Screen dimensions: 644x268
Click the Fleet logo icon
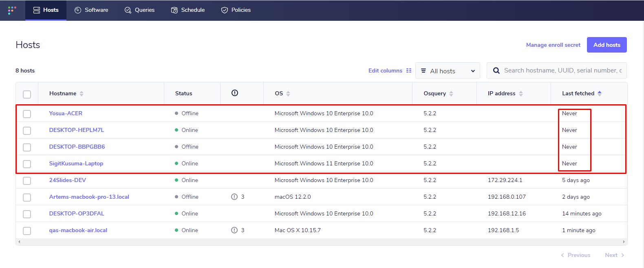point(12,10)
